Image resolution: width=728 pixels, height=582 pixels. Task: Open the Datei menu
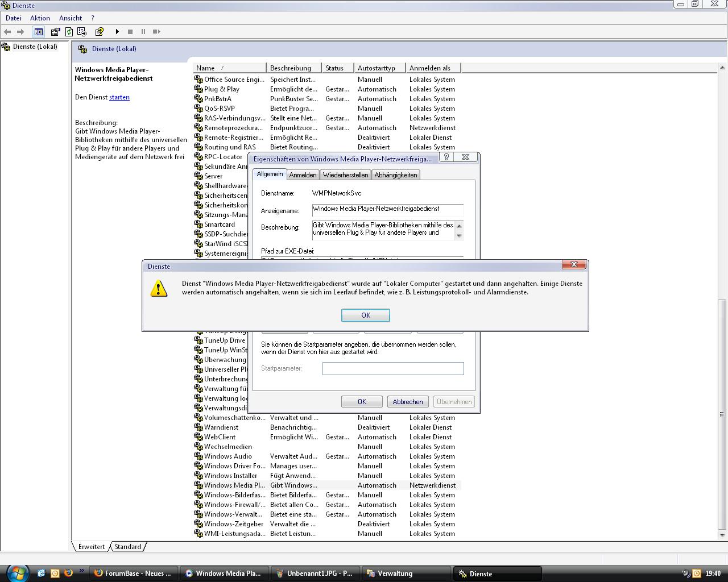[x=13, y=18]
